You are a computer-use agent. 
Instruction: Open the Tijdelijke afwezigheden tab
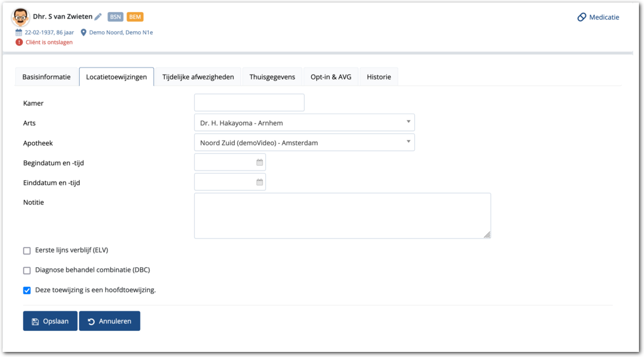[x=198, y=77]
